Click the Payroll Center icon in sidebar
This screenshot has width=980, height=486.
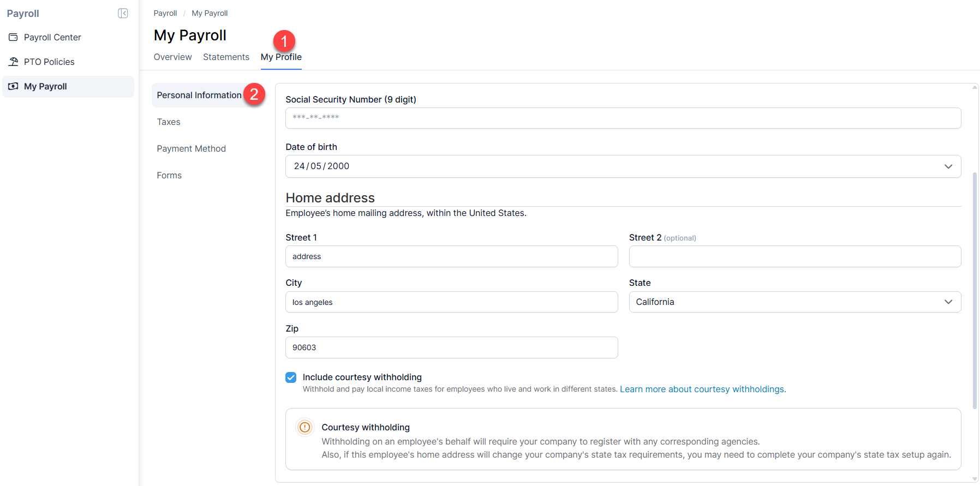tap(14, 37)
